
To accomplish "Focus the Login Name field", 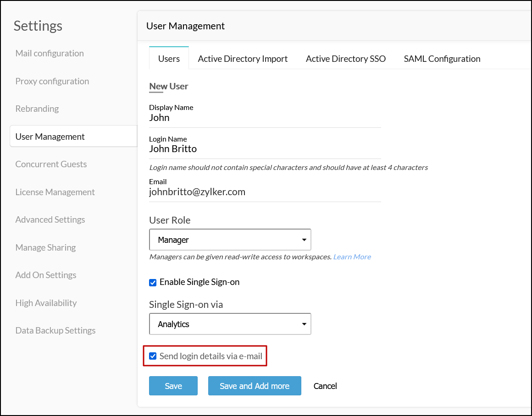I will tap(265, 149).
